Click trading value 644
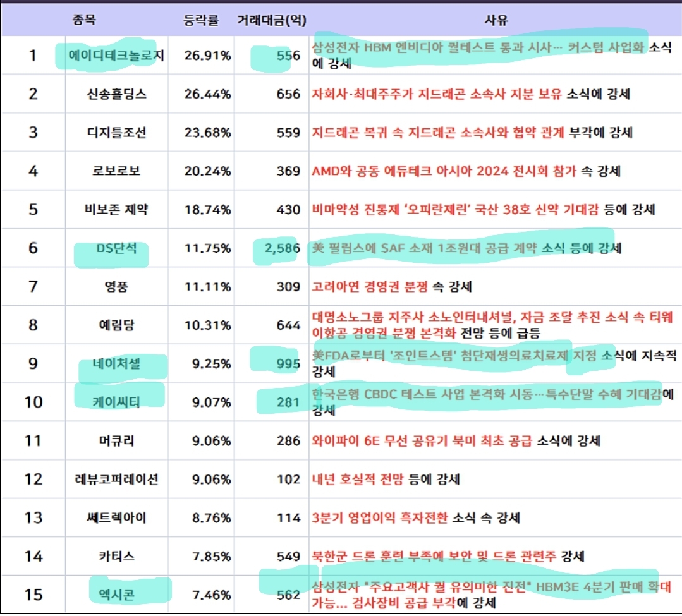This screenshot has height=616, width=682. click(288, 325)
